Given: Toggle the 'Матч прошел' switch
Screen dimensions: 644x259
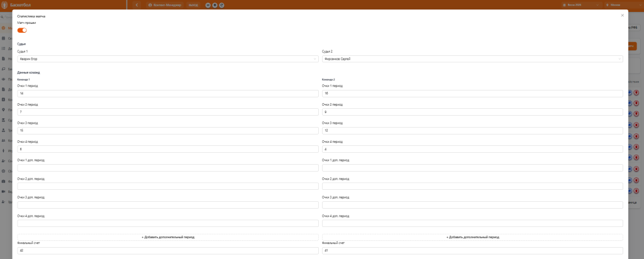Looking at the screenshot, I should (x=22, y=30).
